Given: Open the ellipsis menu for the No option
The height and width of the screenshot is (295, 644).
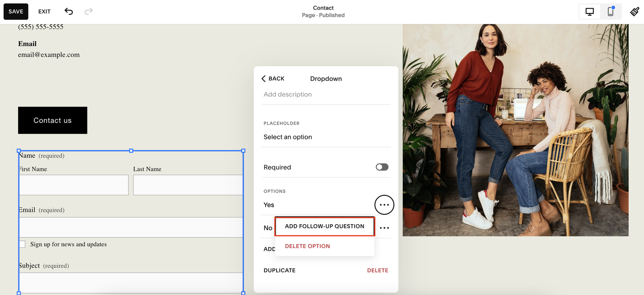Looking at the screenshot, I should (x=384, y=227).
